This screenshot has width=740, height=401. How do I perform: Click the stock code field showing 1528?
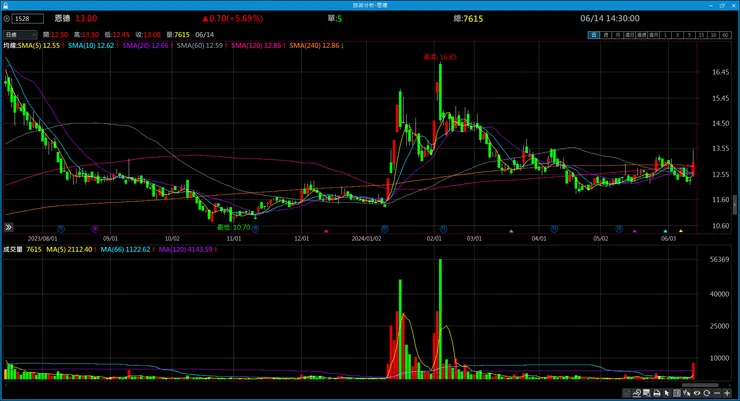tap(28, 18)
